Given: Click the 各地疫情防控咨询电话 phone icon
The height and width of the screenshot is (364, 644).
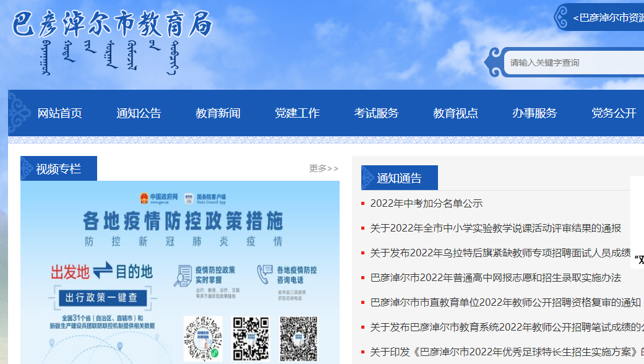Looking at the screenshot, I should (265, 274).
